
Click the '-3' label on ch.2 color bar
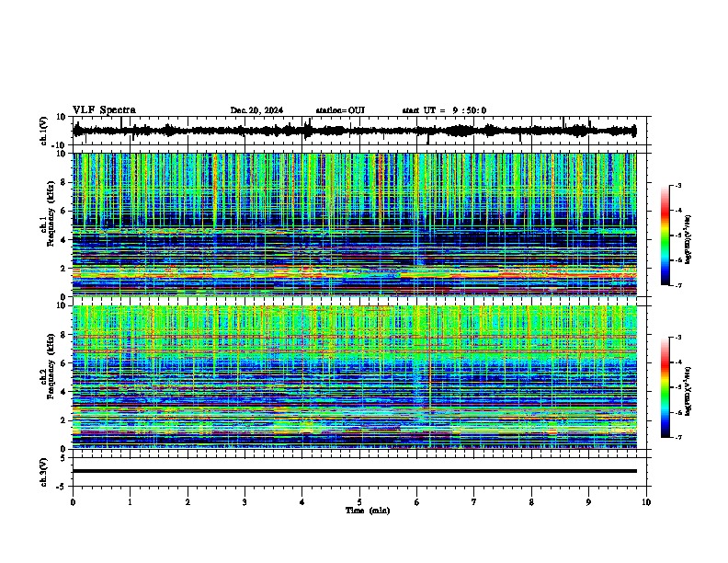[677, 338]
